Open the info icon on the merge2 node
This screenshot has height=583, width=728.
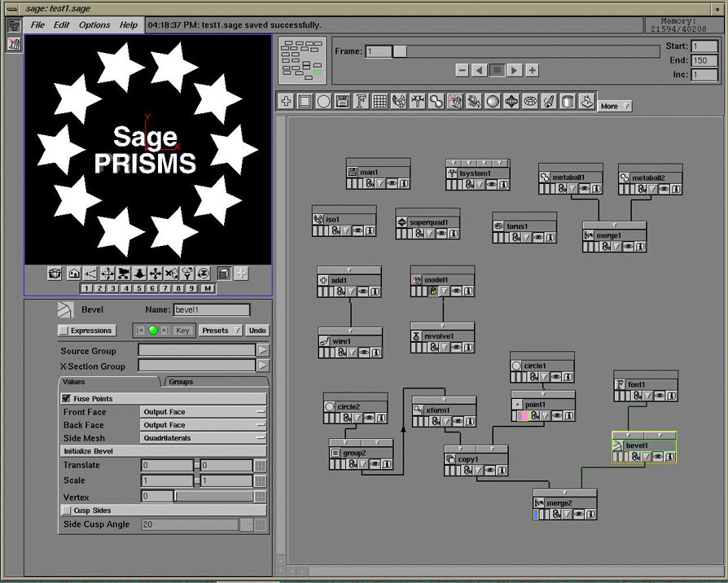click(x=590, y=515)
